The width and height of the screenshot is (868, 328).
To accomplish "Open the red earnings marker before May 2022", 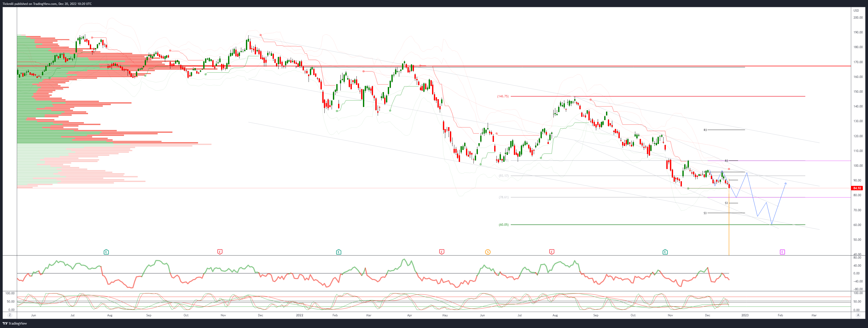I will [x=442, y=252].
